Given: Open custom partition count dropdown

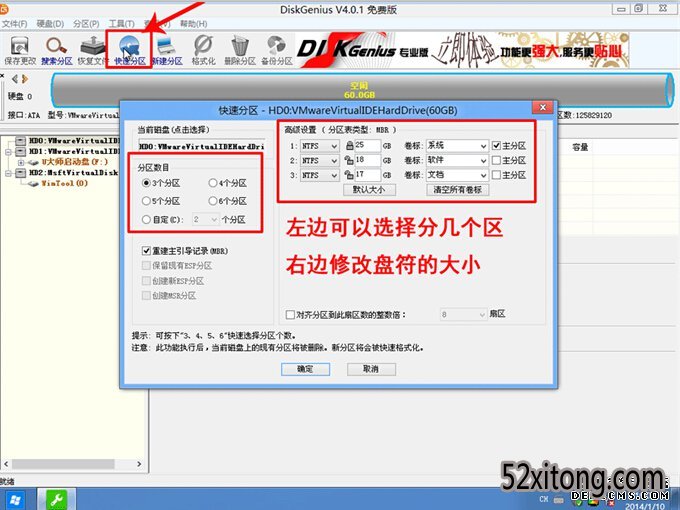Looking at the screenshot, I should click(206, 219).
